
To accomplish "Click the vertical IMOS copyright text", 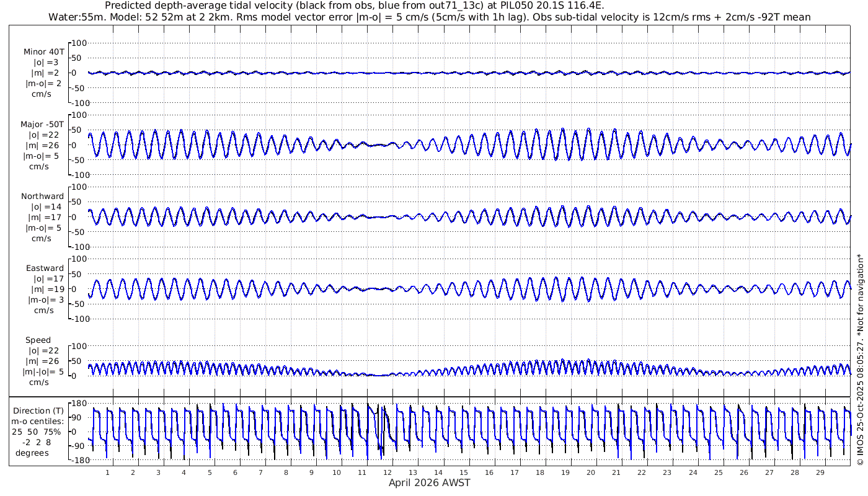I will pos(860,360).
